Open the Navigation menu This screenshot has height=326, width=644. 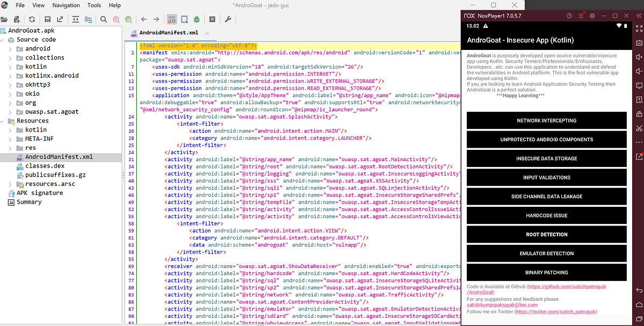pyautogui.click(x=65, y=5)
